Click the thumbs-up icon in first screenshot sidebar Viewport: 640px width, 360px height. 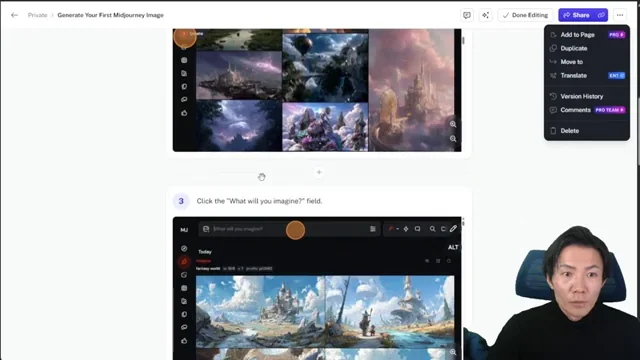[184, 113]
